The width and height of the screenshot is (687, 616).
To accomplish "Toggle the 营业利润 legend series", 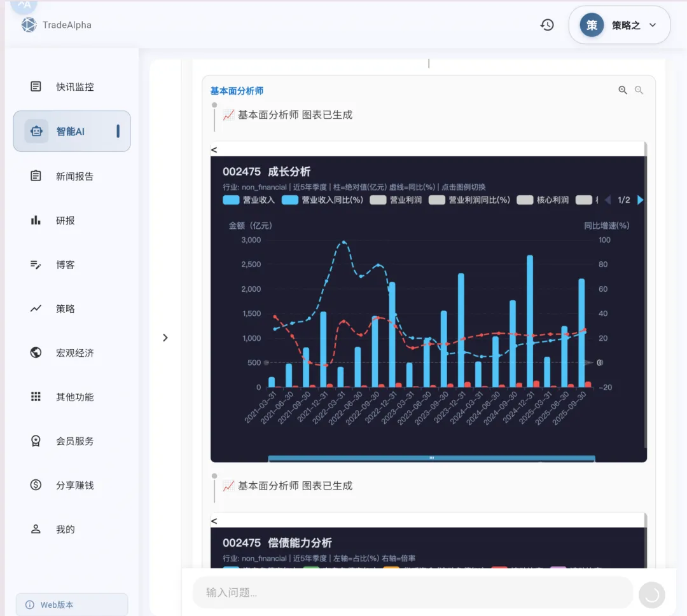I will coord(396,200).
